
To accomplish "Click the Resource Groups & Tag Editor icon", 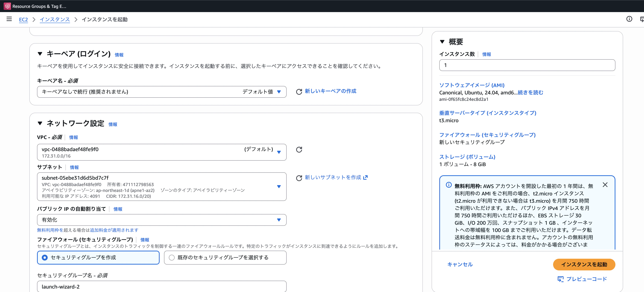I will [x=7, y=6].
